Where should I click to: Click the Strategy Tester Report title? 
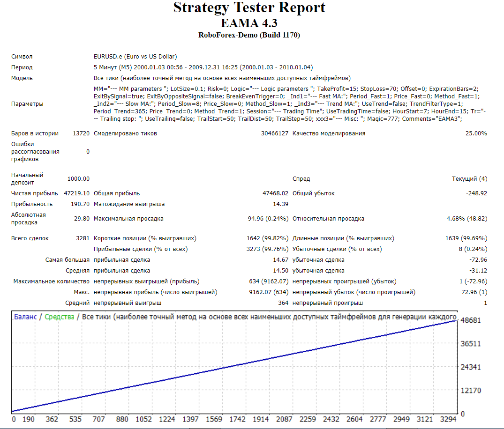[x=249, y=8]
